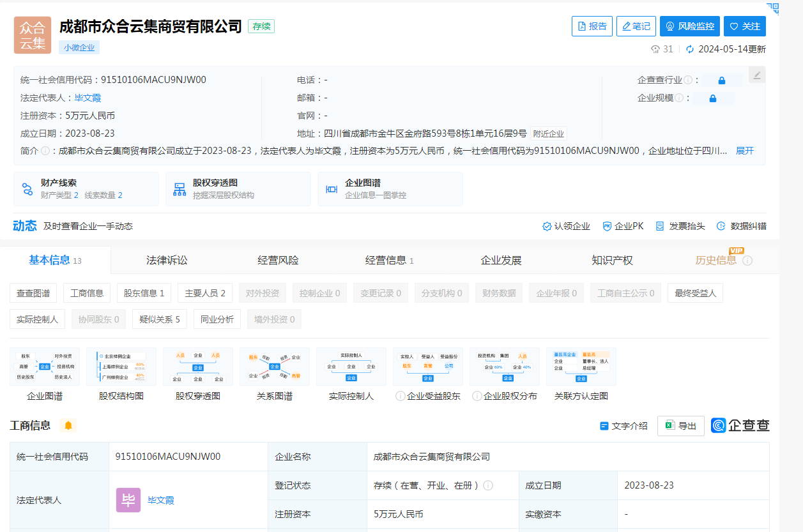Click the bell alert icon beside 工商信息
This screenshot has width=803, height=532.
tap(68, 425)
